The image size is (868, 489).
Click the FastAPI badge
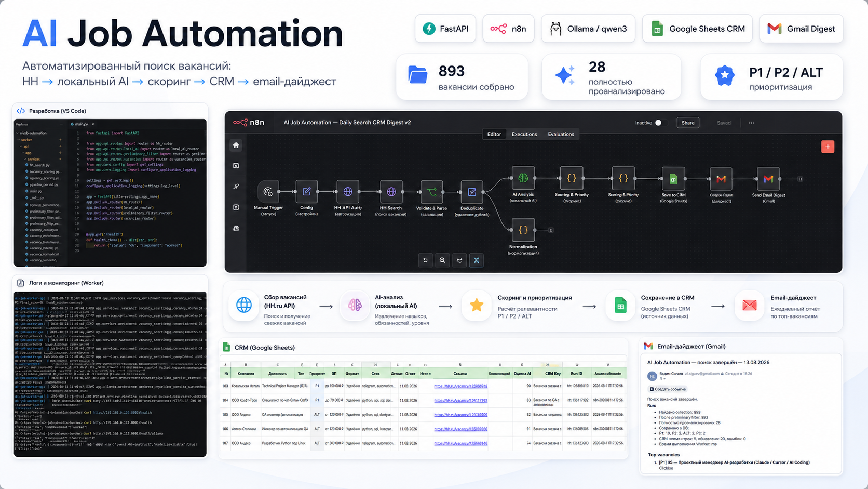click(445, 29)
